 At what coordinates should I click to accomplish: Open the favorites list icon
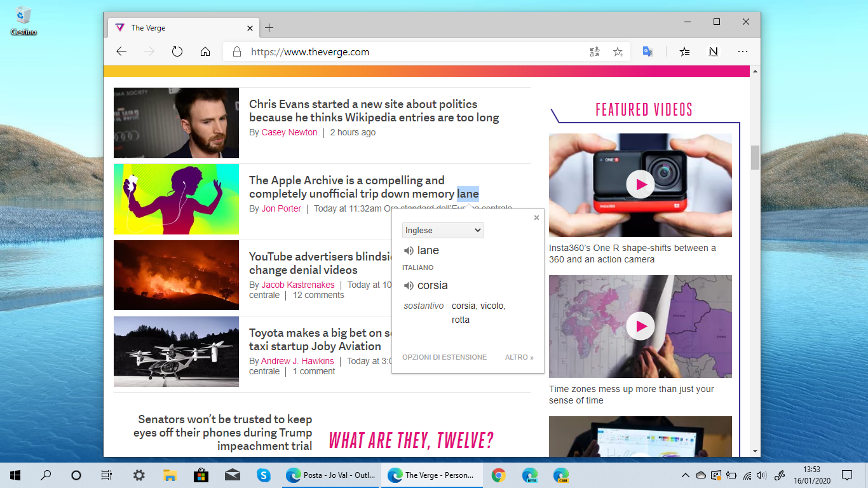click(x=684, y=51)
